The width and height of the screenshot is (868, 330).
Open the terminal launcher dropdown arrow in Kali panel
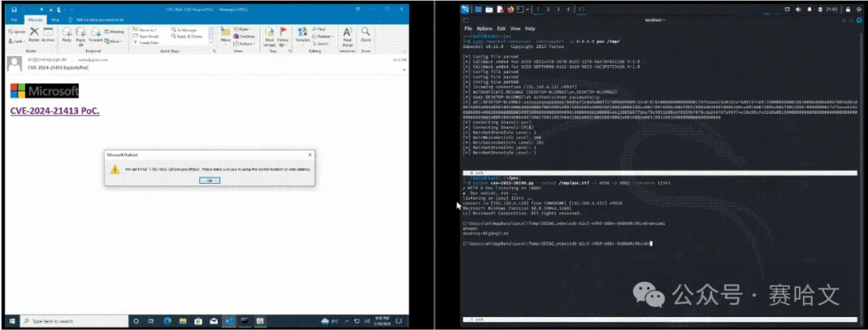pos(528,10)
